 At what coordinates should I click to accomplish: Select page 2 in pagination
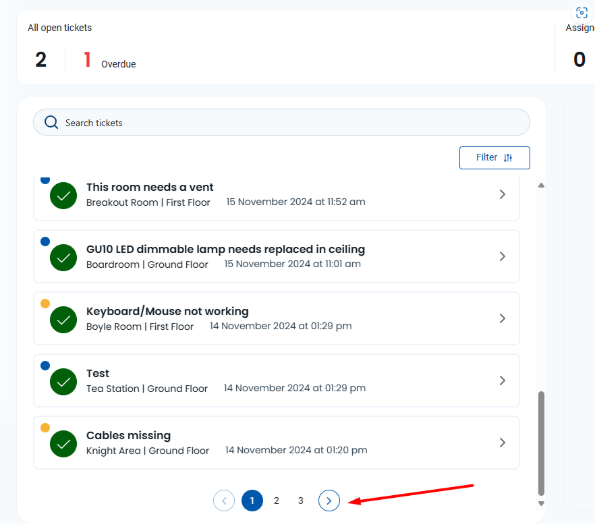[x=277, y=501]
